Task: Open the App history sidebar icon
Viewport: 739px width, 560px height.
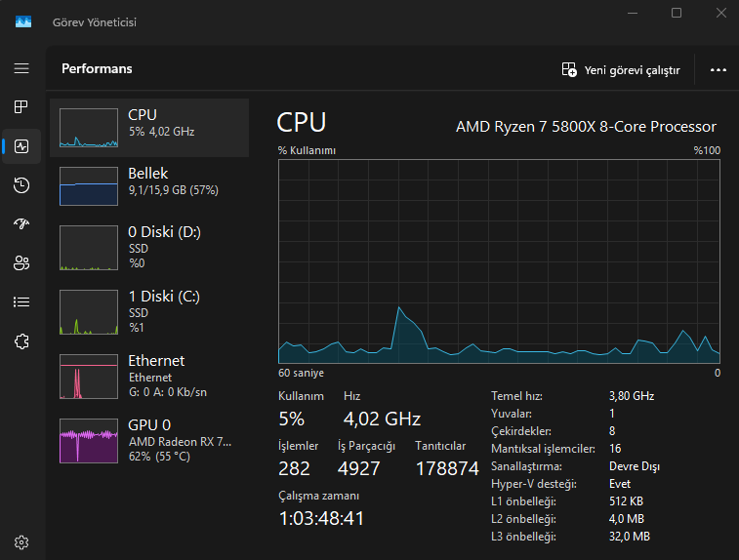Action: click(21, 185)
